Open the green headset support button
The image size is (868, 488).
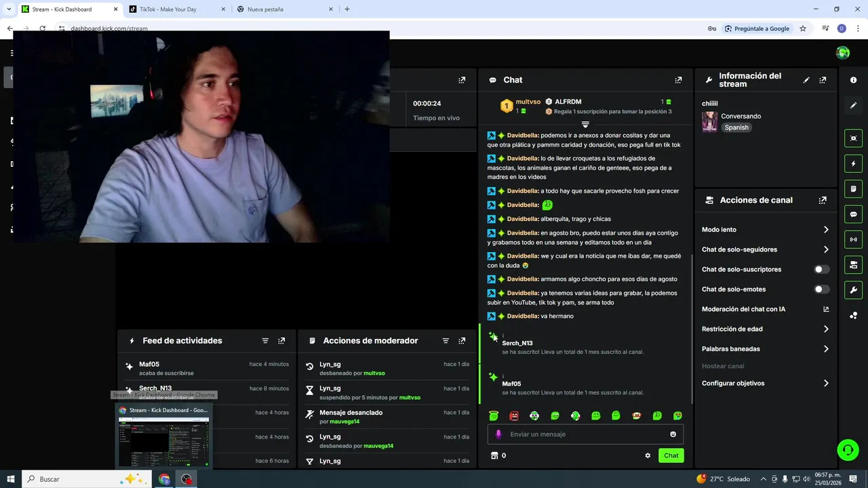click(847, 449)
